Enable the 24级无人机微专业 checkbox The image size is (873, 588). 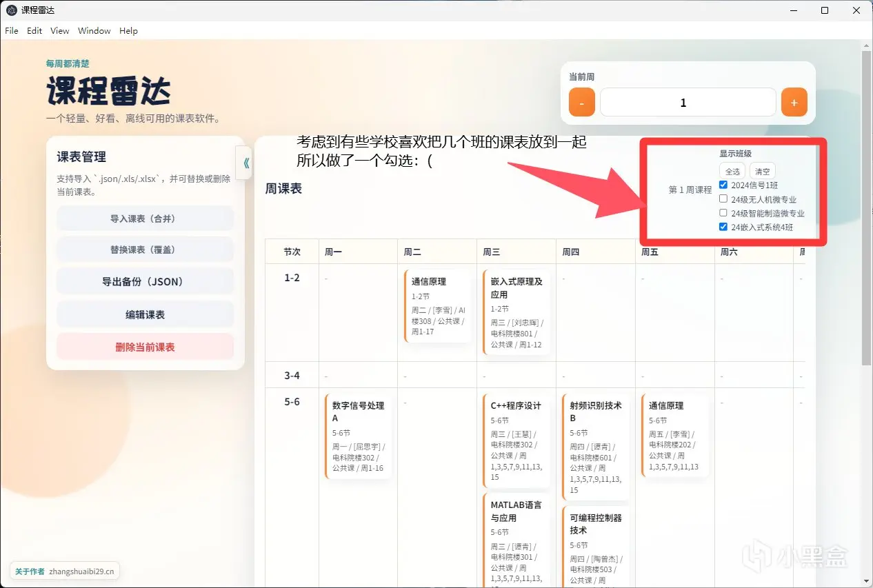(723, 199)
